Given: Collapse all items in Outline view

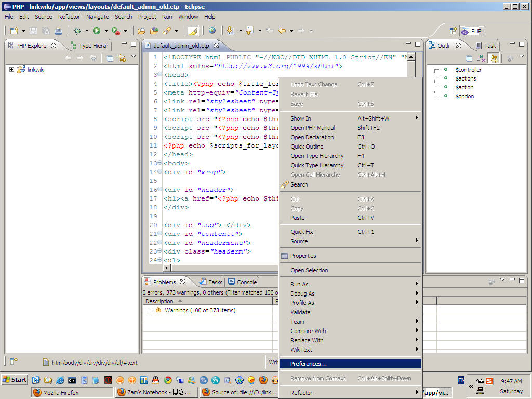Looking at the screenshot, I should [x=469, y=59].
